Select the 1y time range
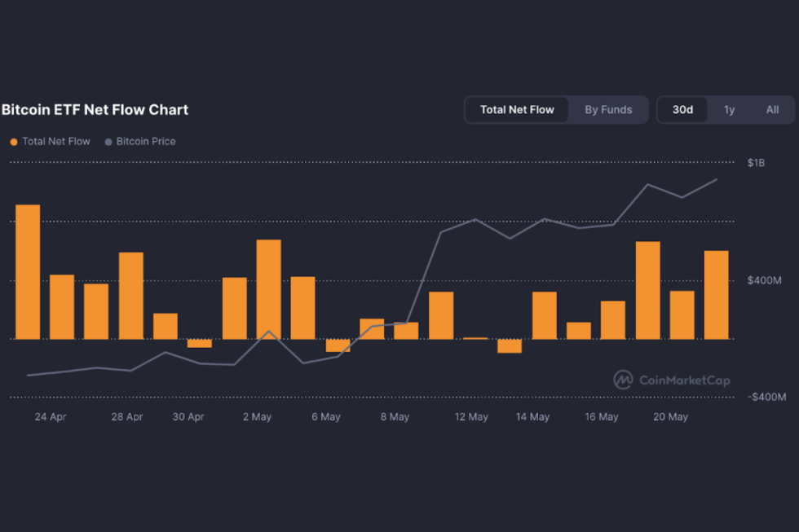This screenshot has height=532, width=799. [x=729, y=110]
